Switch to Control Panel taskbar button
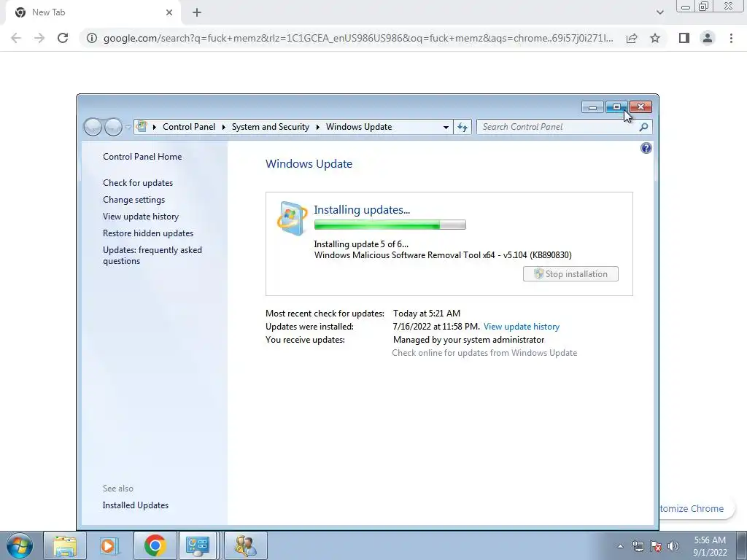 pyautogui.click(x=198, y=545)
